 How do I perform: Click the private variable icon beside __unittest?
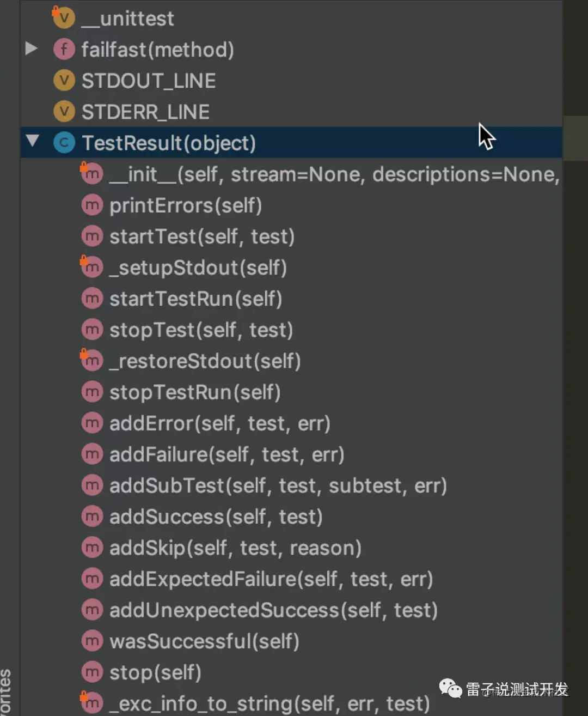click(64, 18)
